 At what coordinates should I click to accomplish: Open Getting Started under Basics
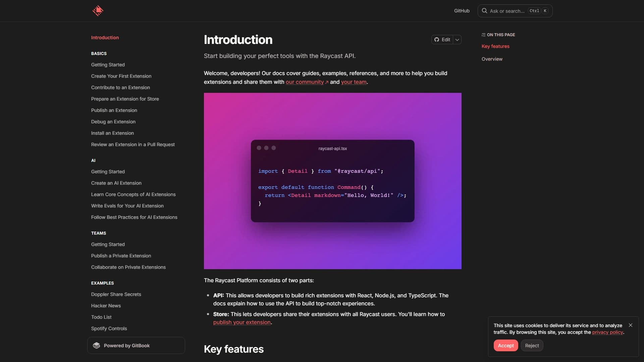point(108,65)
